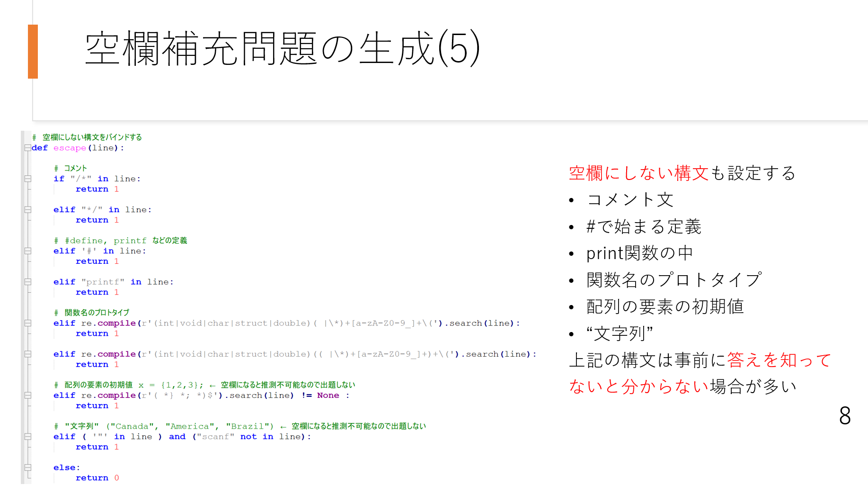Click the 'return 0' line in the code
Image resolution: width=868 pixels, height=485 pixels.
click(x=97, y=478)
